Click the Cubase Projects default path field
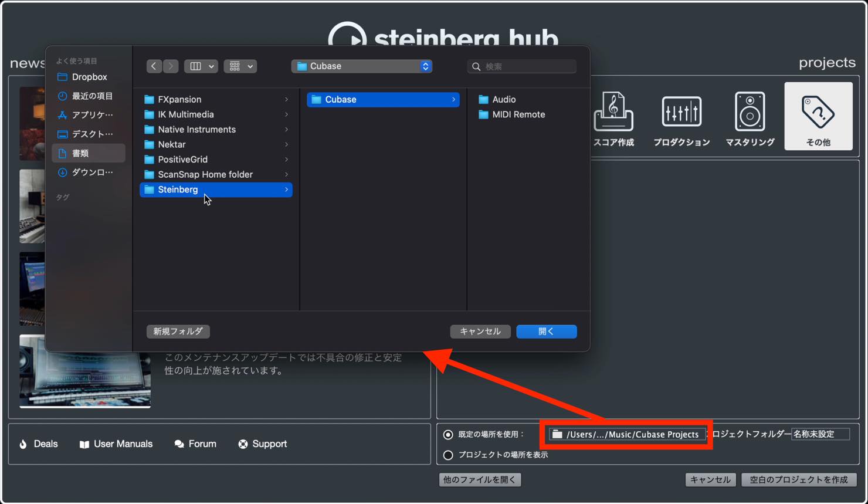 coord(627,434)
